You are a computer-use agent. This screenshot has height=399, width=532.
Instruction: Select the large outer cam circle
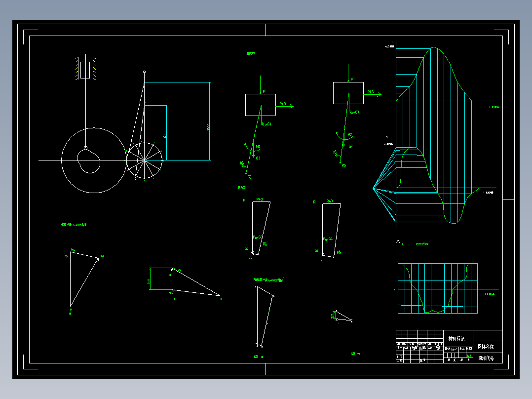(x=94, y=160)
